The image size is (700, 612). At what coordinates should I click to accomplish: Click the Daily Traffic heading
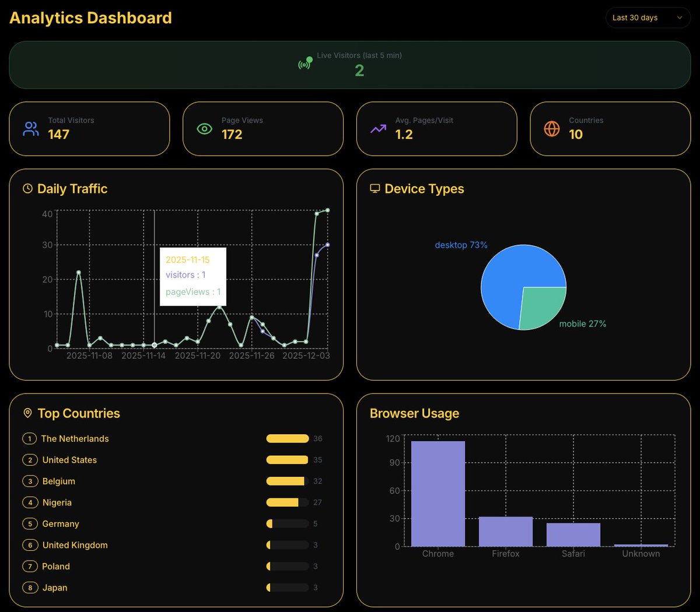[72, 189]
